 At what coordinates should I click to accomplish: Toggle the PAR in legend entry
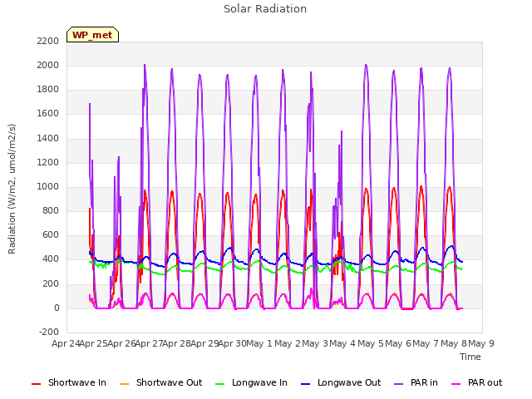point(416,382)
